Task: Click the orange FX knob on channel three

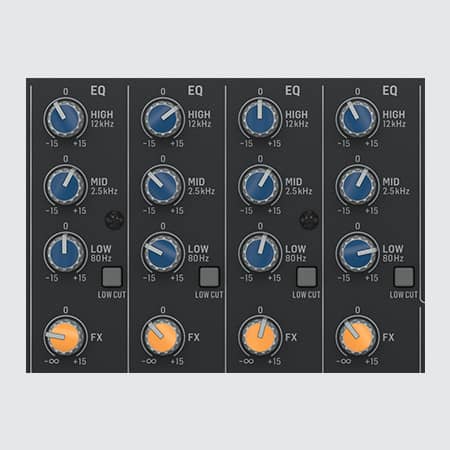Action: pyautogui.click(x=260, y=336)
